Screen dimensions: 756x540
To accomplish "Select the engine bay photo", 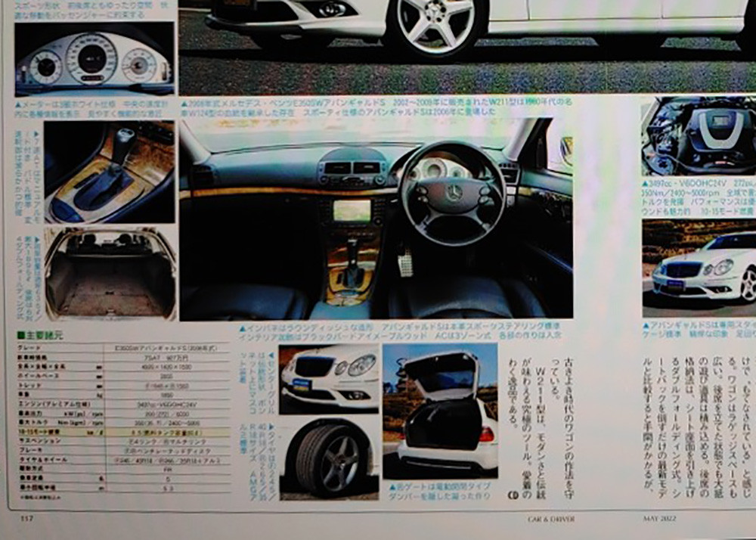I will click(699, 136).
